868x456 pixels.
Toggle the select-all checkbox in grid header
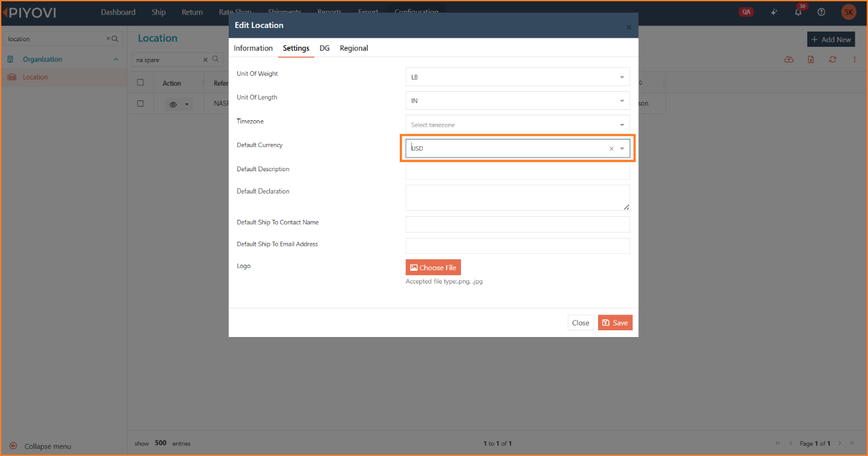point(141,83)
